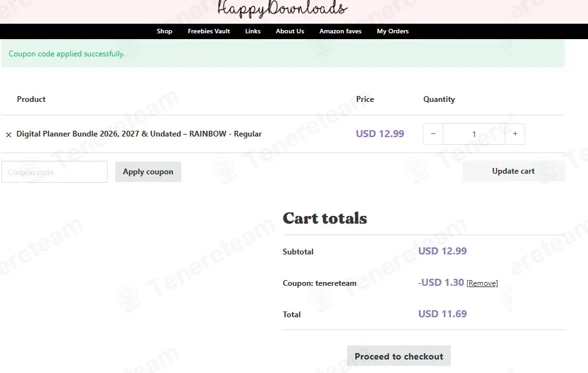This screenshot has height=373, width=588.
Task: Increase quantity with the plus button
Action: pos(515,134)
